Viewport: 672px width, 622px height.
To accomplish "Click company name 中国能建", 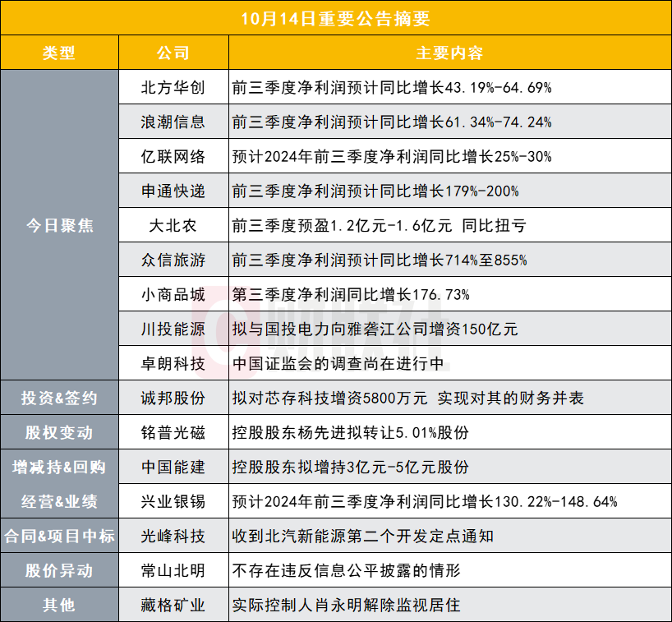I will 173,467.
